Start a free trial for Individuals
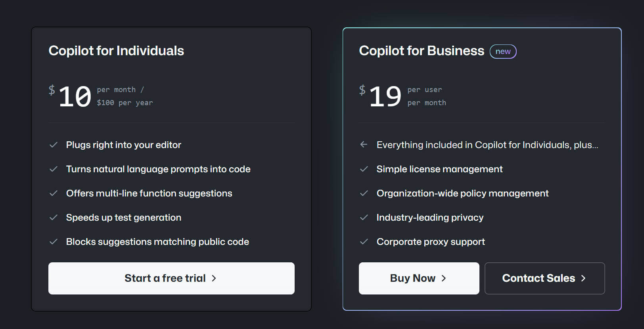 (171, 278)
